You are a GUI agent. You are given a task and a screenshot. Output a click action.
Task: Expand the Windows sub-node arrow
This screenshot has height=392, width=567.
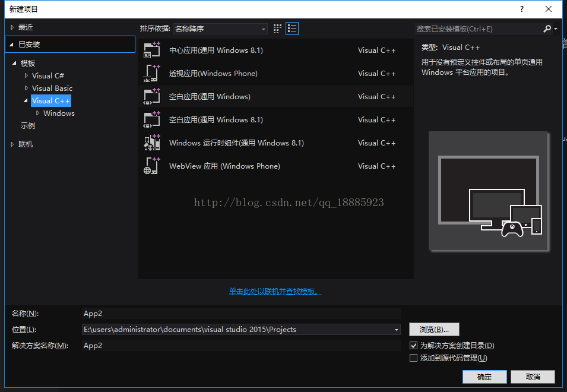click(37, 113)
